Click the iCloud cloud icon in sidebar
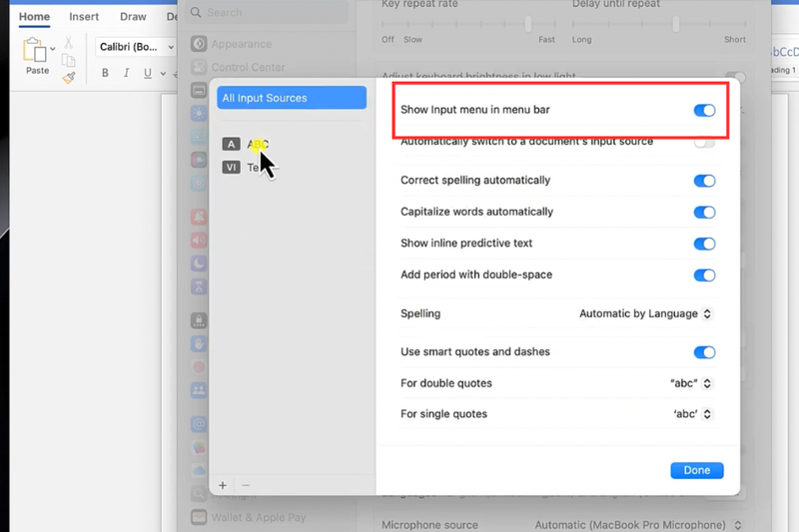This screenshot has width=799, height=532. pos(199,470)
